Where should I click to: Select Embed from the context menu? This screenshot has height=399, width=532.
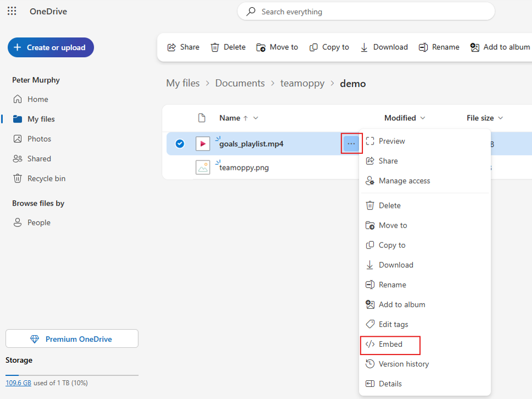coord(390,345)
